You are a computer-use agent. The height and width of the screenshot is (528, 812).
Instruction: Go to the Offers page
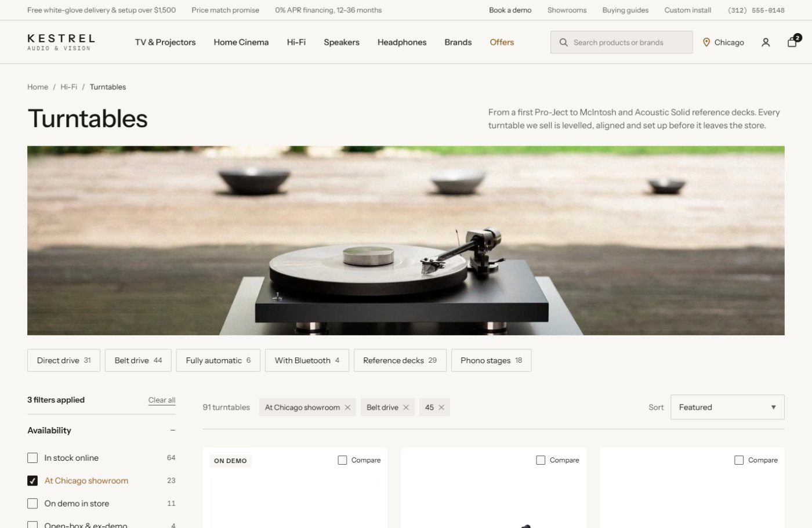click(x=502, y=42)
